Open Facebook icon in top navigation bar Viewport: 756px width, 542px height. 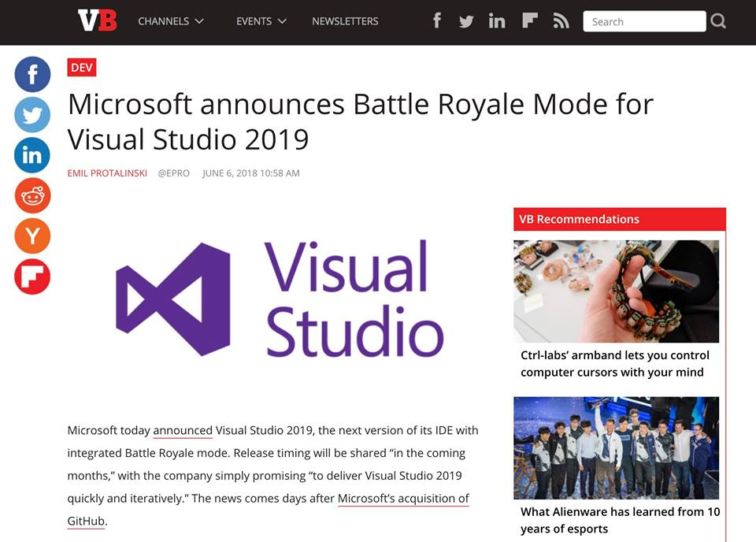tap(437, 21)
